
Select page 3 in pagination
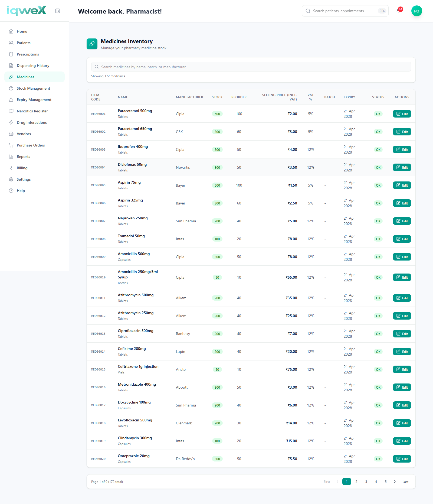click(x=366, y=482)
